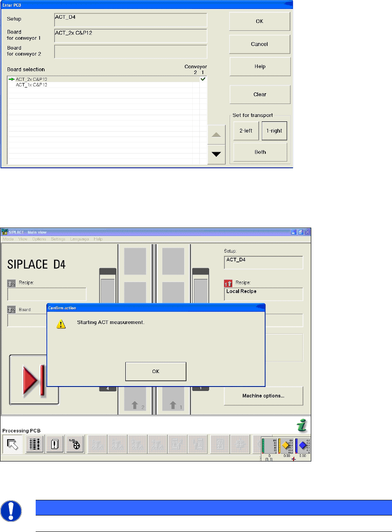Image resolution: width=392 pixels, height=532 pixels.
Task: Click the green arrow row indicator
Action: tap(12, 79)
